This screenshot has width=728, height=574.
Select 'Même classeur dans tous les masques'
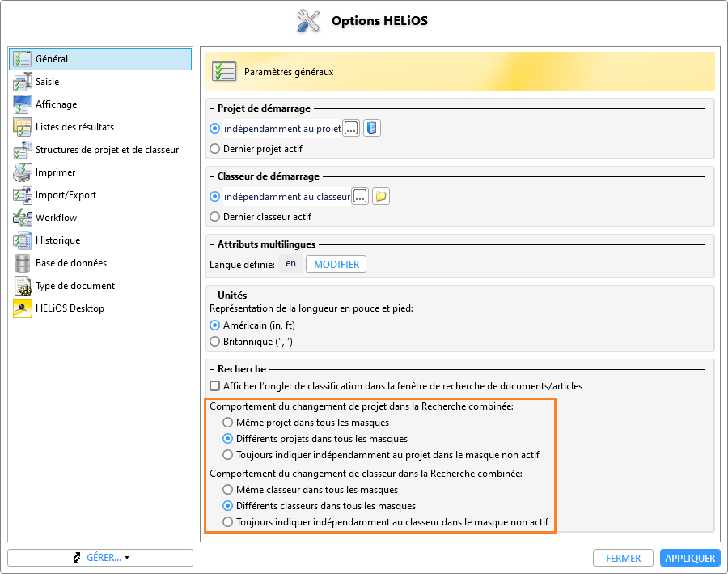pyautogui.click(x=227, y=490)
